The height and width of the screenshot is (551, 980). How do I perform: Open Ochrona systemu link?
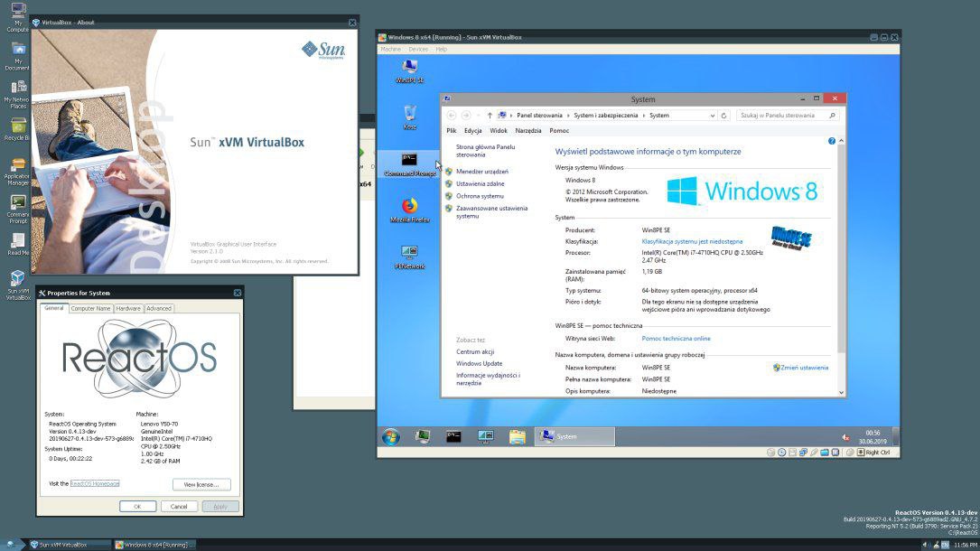pyautogui.click(x=480, y=196)
